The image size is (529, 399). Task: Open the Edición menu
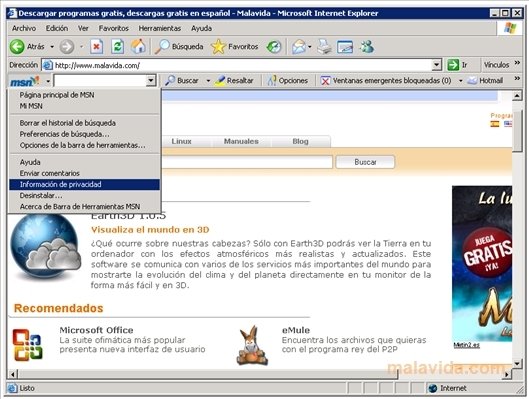click(57, 28)
